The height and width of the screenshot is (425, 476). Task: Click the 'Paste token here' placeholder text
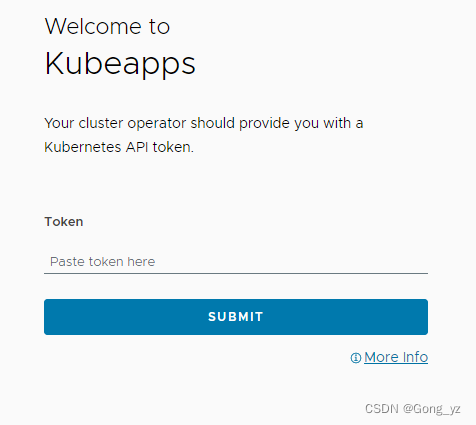pyautogui.click(x=103, y=262)
